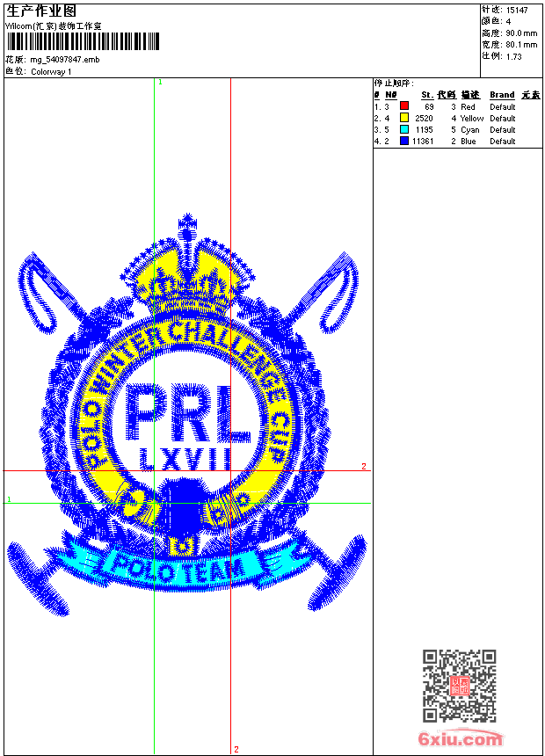Viewport: 545px width, 756px height.
Task: Click the width value '80.1 mm'
Action: tap(521, 45)
